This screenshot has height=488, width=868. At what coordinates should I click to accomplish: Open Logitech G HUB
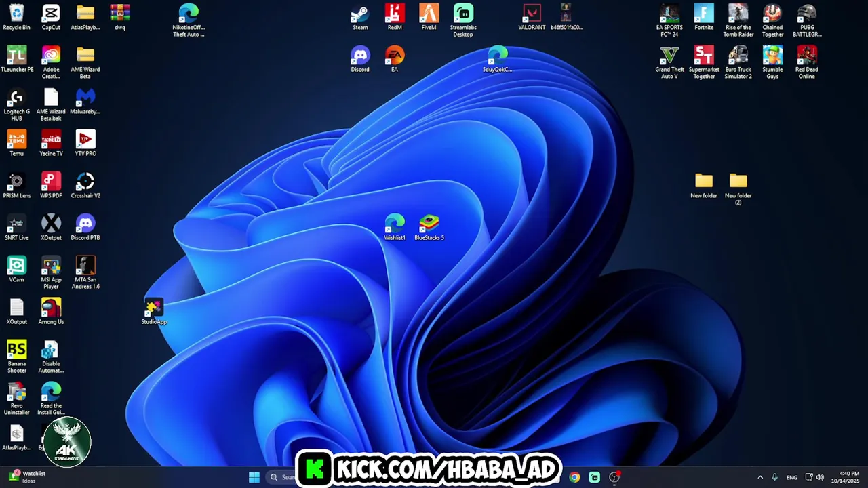click(16, 105)
